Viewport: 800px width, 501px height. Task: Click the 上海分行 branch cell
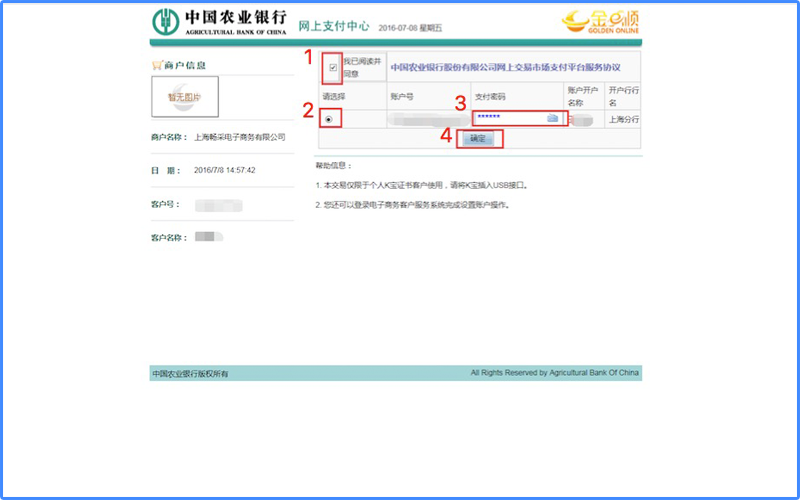623,119
